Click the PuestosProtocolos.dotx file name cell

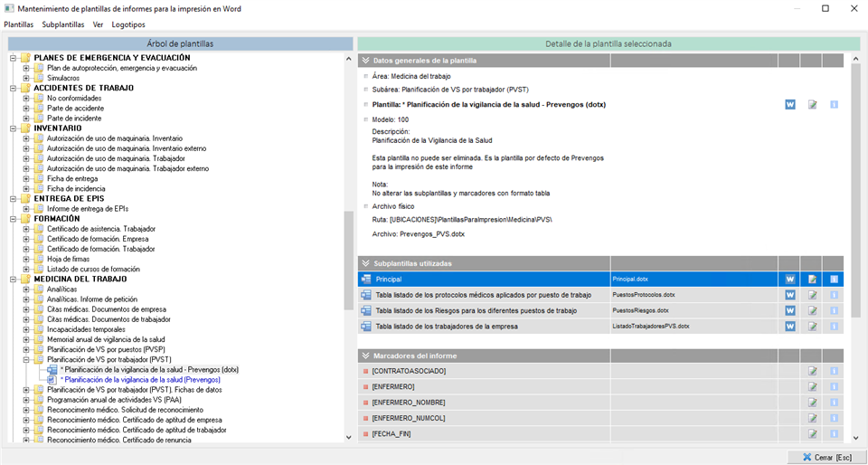click(x=694, y=295)
